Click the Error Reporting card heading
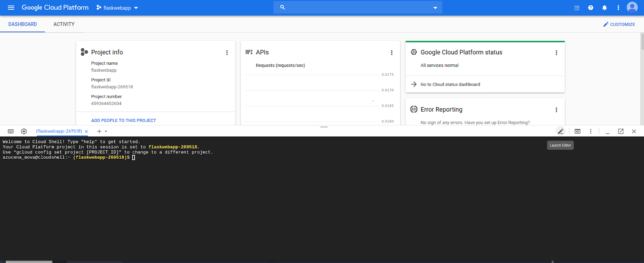 [442, 110]
